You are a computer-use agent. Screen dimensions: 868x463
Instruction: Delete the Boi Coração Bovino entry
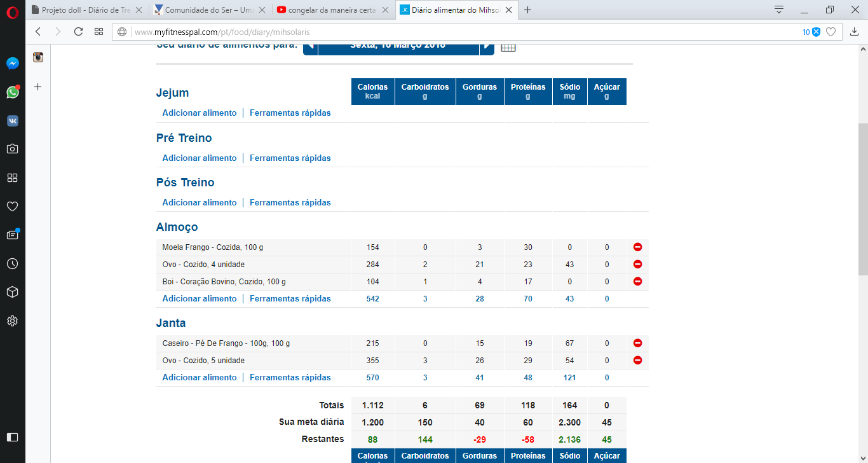point(637,282)
